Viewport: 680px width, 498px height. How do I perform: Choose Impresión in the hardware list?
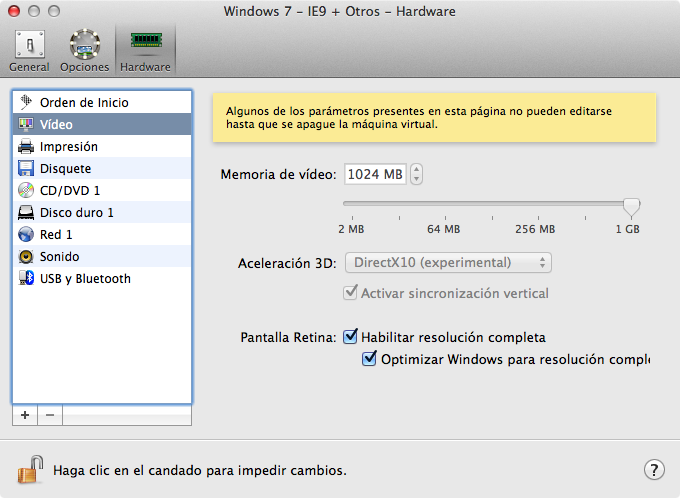coord(102,147)
